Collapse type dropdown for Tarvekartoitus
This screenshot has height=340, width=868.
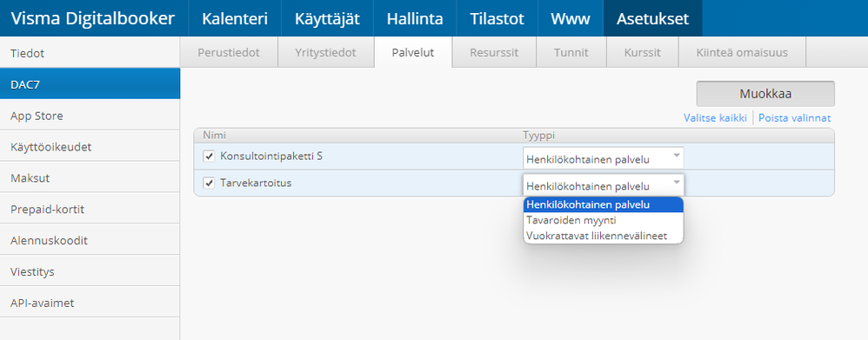tap(604, 184)
